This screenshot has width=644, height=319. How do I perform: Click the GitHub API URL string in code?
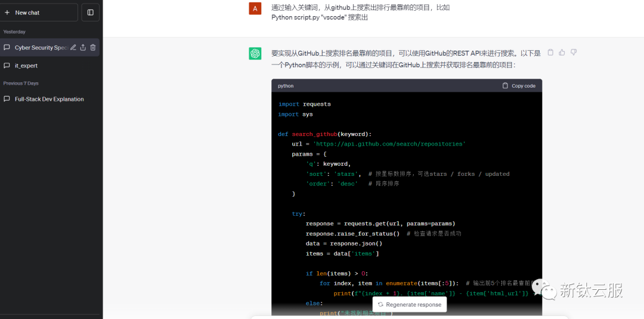(x=389, y=144)
